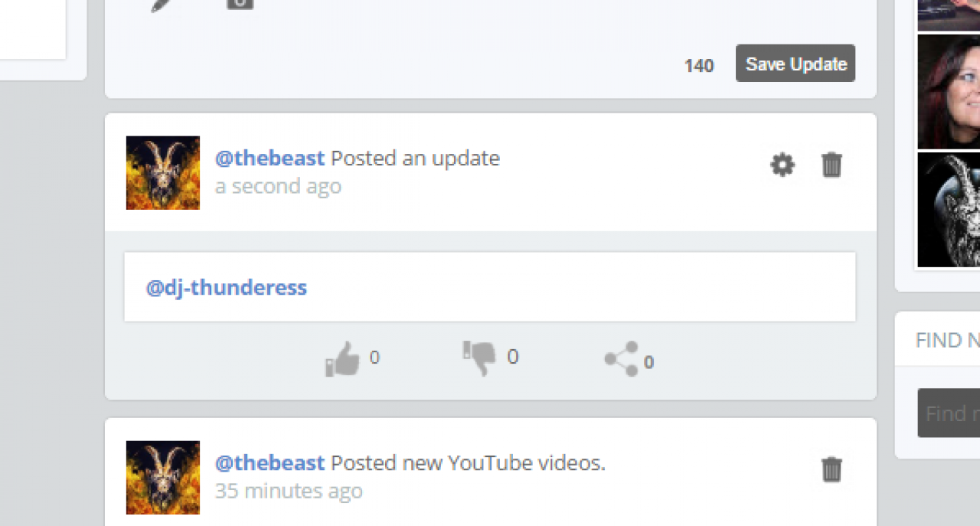Image resolution: width=980 pixels, height=526 pixels.
Task: Click the '35 minutes ago' timestamp
Action: (x=289, y=492)
